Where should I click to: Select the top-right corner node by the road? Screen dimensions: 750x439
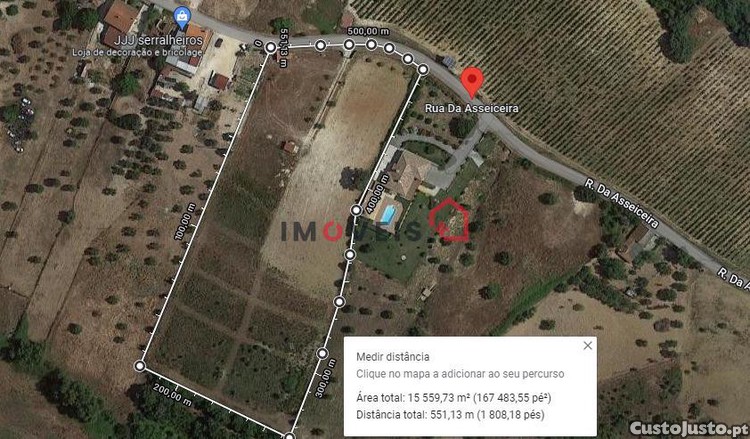[423, 70]
